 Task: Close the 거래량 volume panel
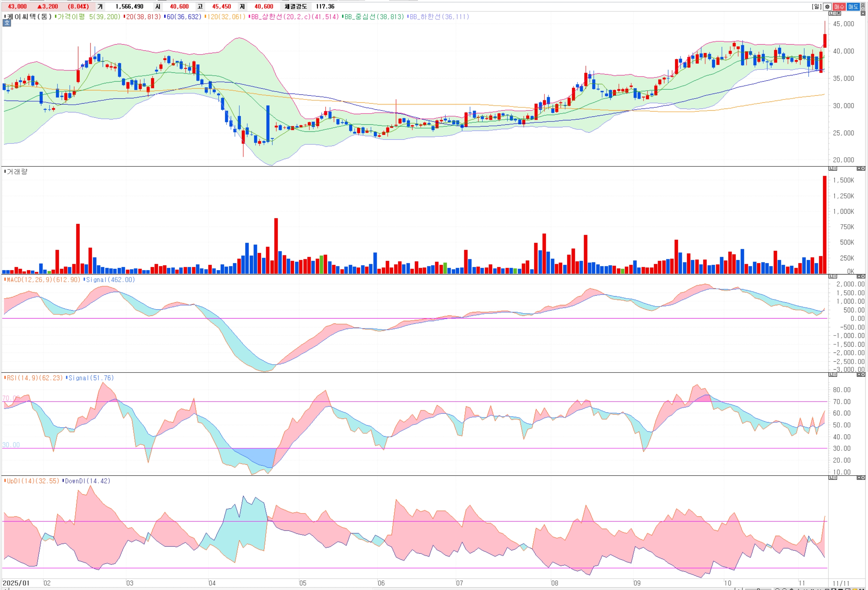click(863, 168)
